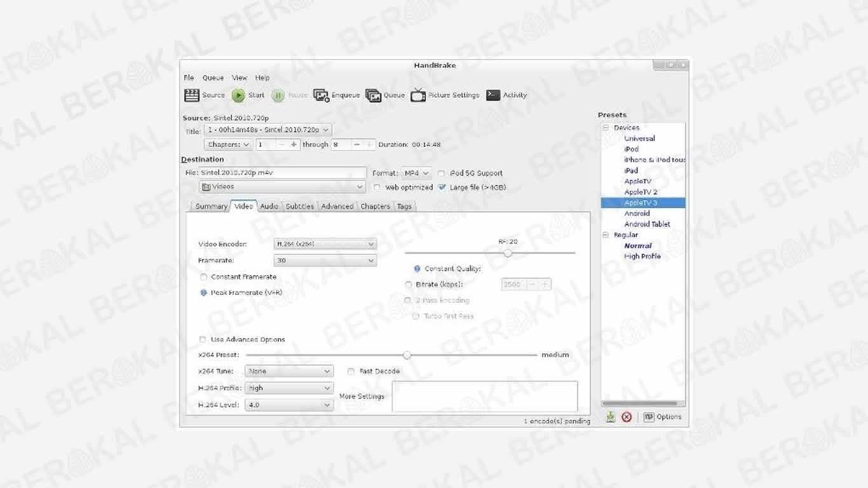Save a new preset with the green arrow icon
Screen dimensions: 868x488
[x=610, y=417]
